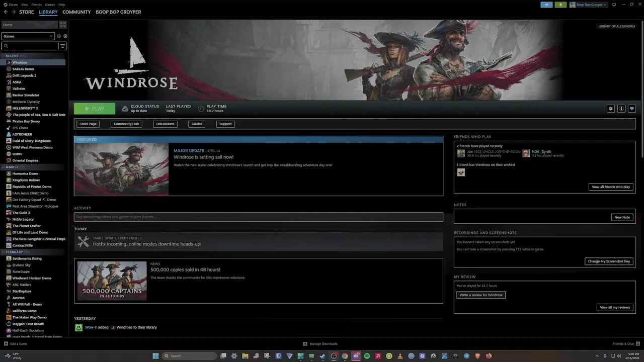644x362 pixels.
Task: Open Windrose Guides
Action: point(197,124)
